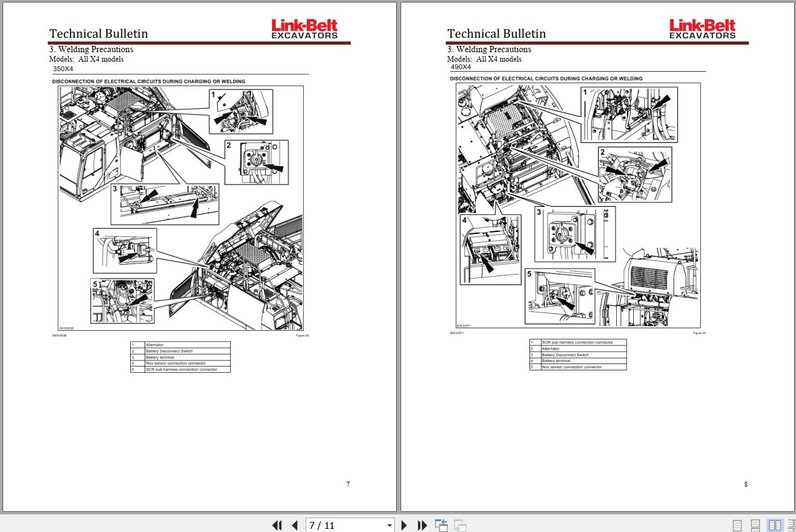Click the SCR sub-harness table row on page 8
The height and width of the screenshot is (532, 796).
(577, 342)
